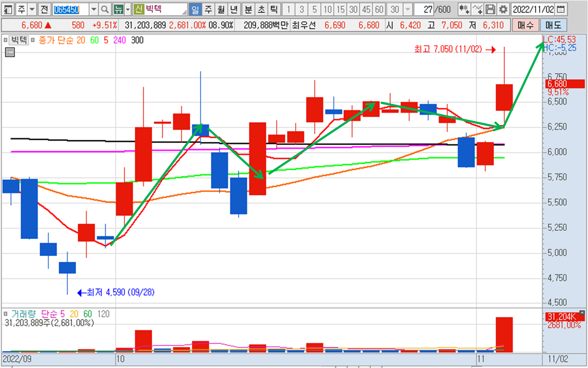Click the LC:45.53 indicator text
This screenshot has height=368, width=588.
coord(559,40)
